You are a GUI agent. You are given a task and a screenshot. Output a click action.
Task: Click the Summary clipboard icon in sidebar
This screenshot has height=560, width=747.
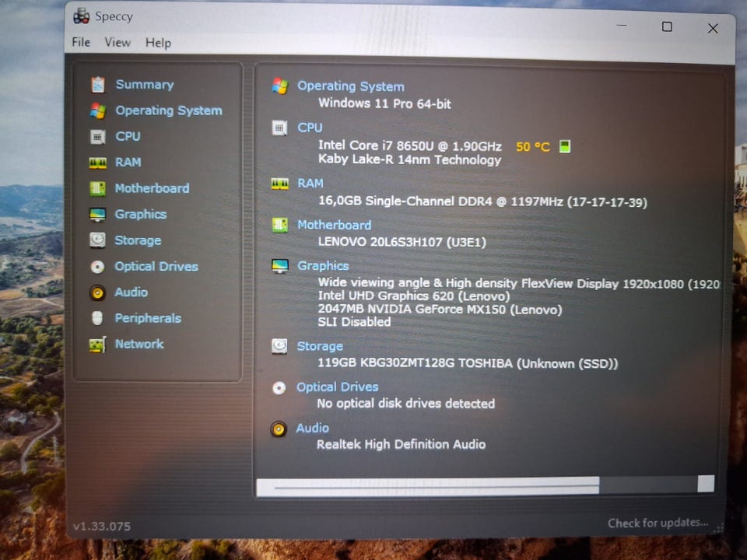pyautogui.click(x=98, y=85)
